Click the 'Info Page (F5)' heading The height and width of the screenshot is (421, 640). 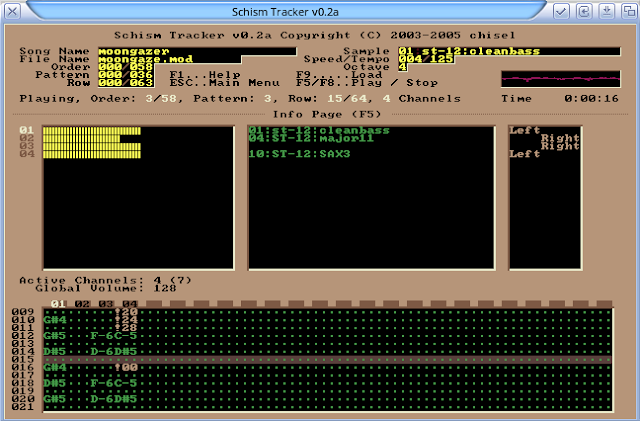click(x=327, y=114)
